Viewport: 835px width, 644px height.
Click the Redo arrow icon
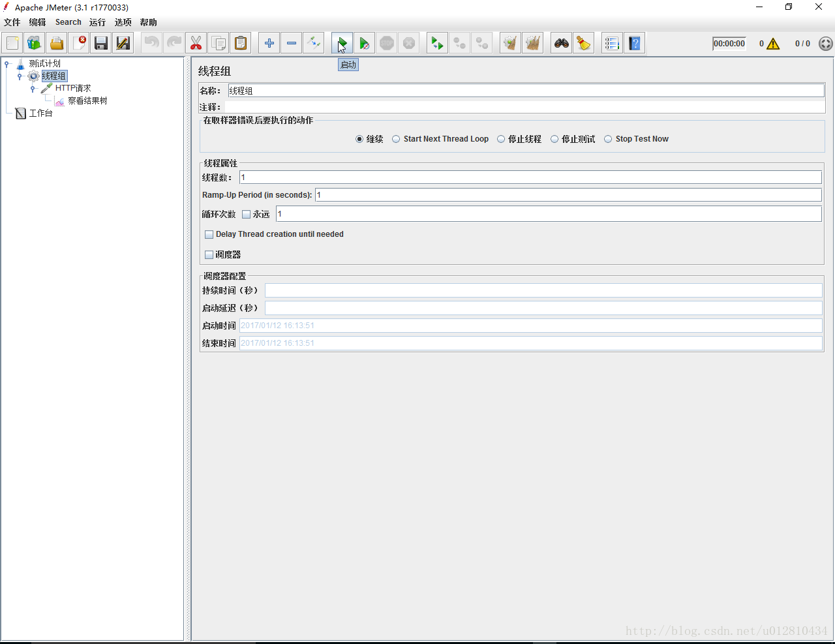[174, 43]
